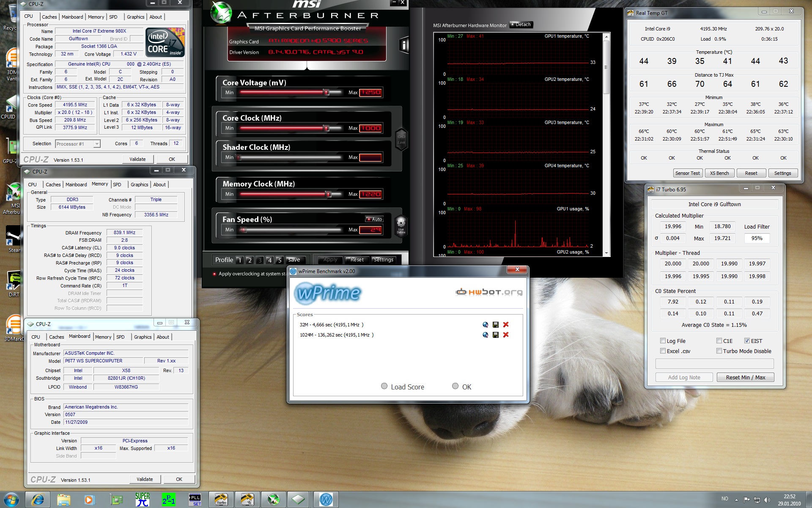Image resolution: width=812 pixels, height=508 pixels.
Task: Click the i7 Turbo log note field
Action: coord(714,364)
